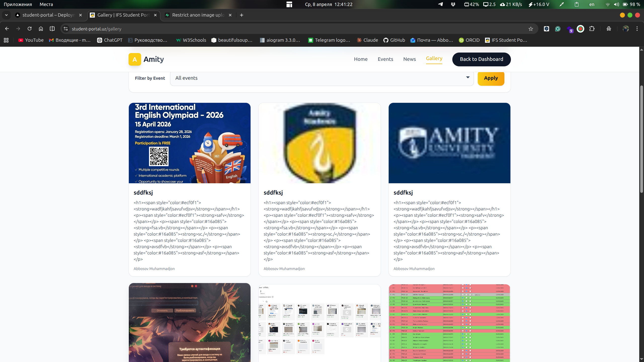
Task: Open the Apps grid in the bookmarks bar
Action: [6, 40]
